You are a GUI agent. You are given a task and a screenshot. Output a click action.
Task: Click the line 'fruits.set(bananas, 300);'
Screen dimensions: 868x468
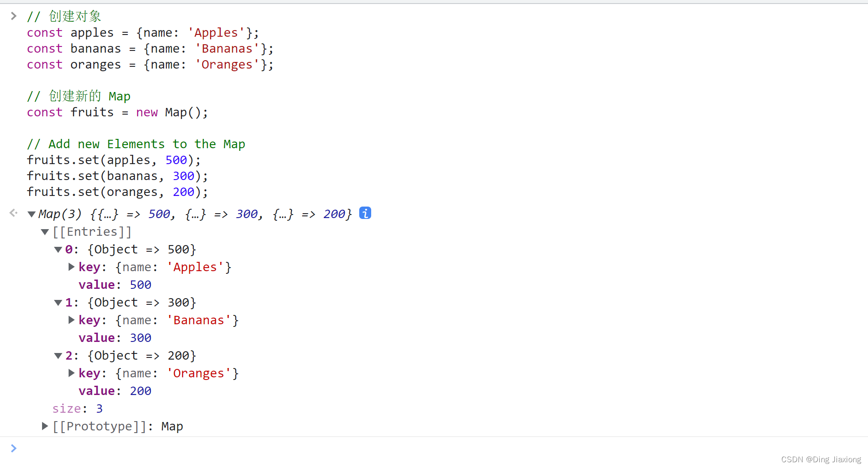(x=117, y=176)
